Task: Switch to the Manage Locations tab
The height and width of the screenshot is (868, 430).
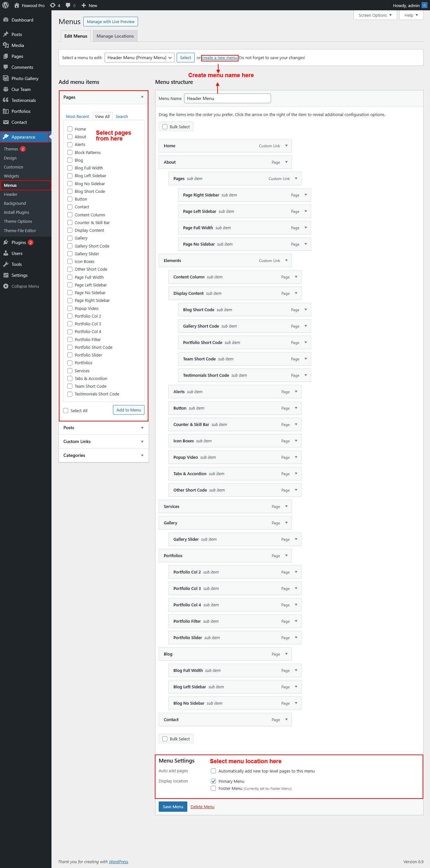Action: 115,36
